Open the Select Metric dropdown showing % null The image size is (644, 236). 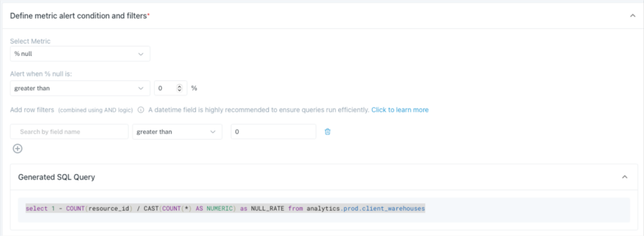coord(80,54)
